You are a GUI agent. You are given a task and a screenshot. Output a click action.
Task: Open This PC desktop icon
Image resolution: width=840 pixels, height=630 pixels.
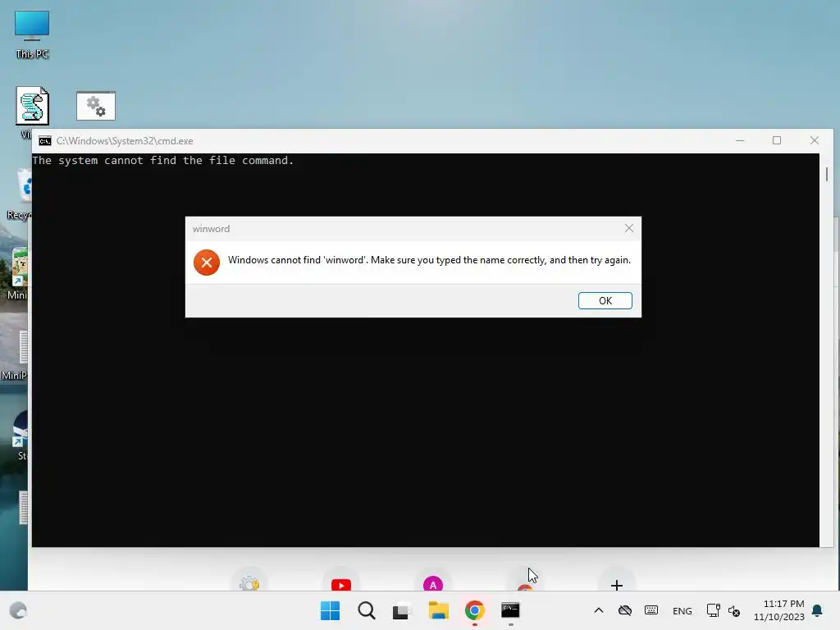(32, 34)
